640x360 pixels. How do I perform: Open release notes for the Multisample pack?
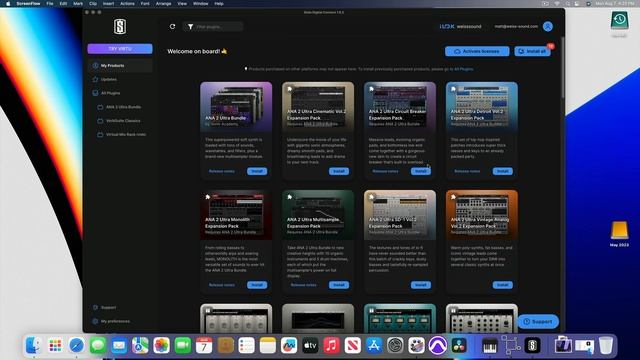coord(304,285)
